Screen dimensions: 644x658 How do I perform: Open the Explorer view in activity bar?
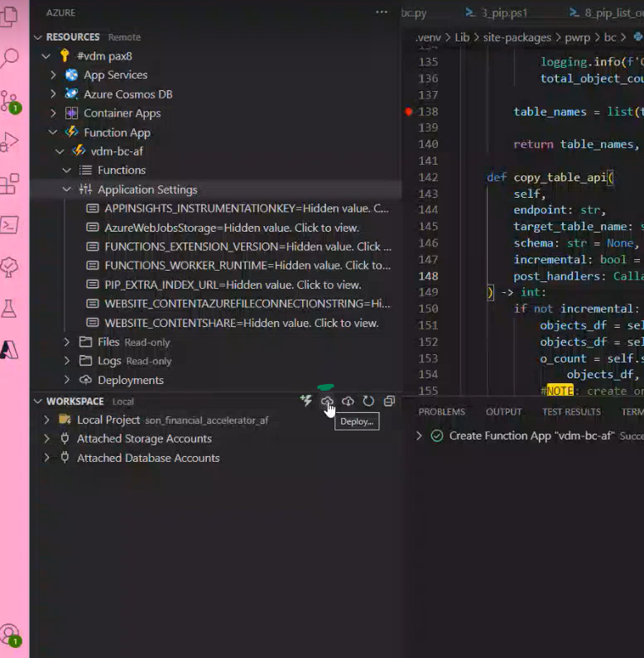(x=9, y=17)
